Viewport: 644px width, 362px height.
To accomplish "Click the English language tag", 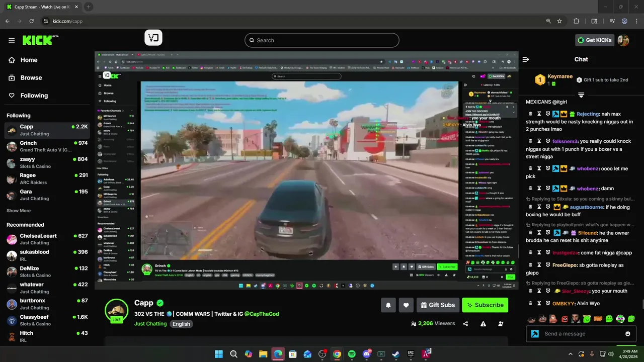I will pyautogui.click(x=181, y=324).
